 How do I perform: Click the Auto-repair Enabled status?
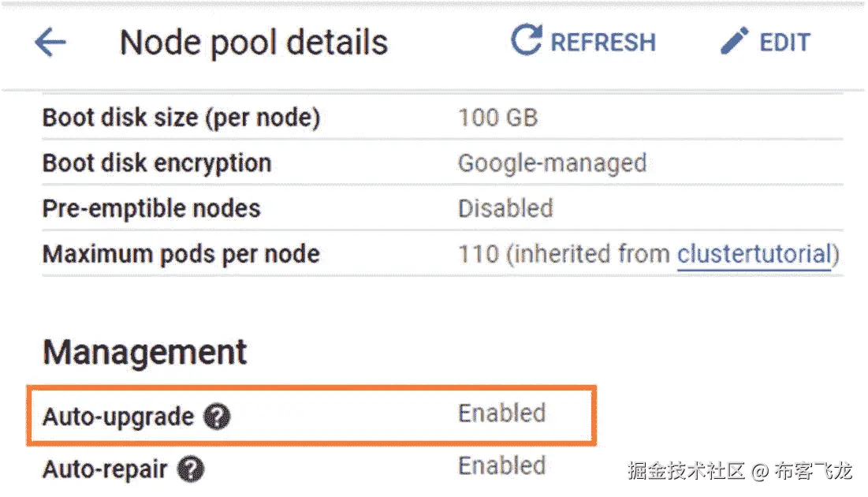pos(502,465)
